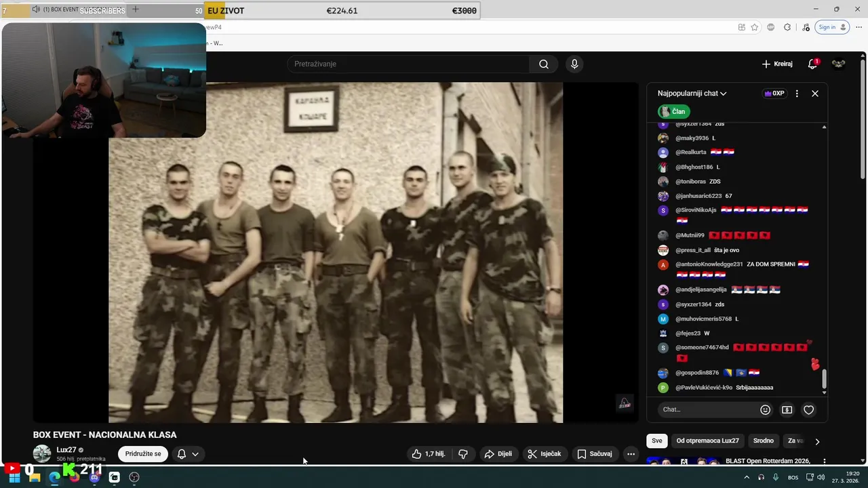Open Edge settings and more menu
The width and height of the screenshot is (868, 488).
859,27
